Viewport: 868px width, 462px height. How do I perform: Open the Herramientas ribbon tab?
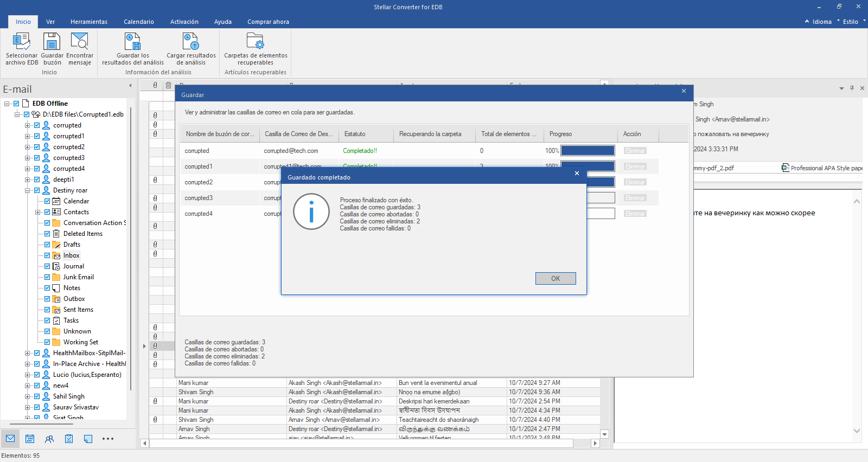pos(89,22)
